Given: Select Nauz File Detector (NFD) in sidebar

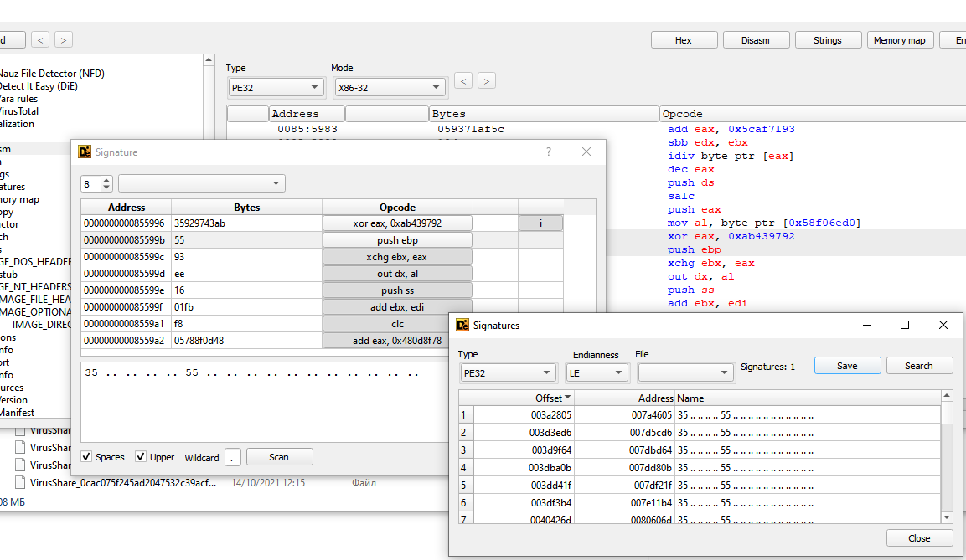Looking at the screenshot, I should click(53, 73).
